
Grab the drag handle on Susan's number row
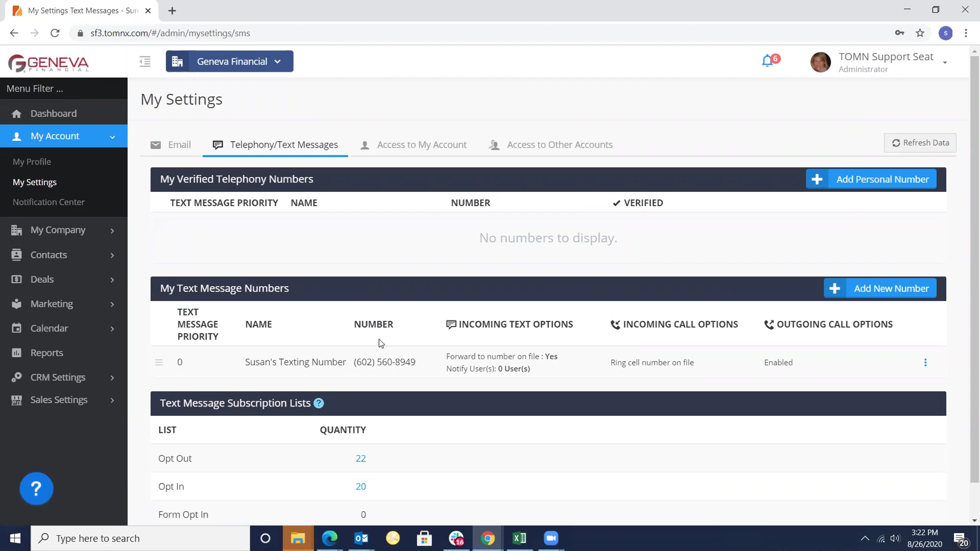click(159, 362)
